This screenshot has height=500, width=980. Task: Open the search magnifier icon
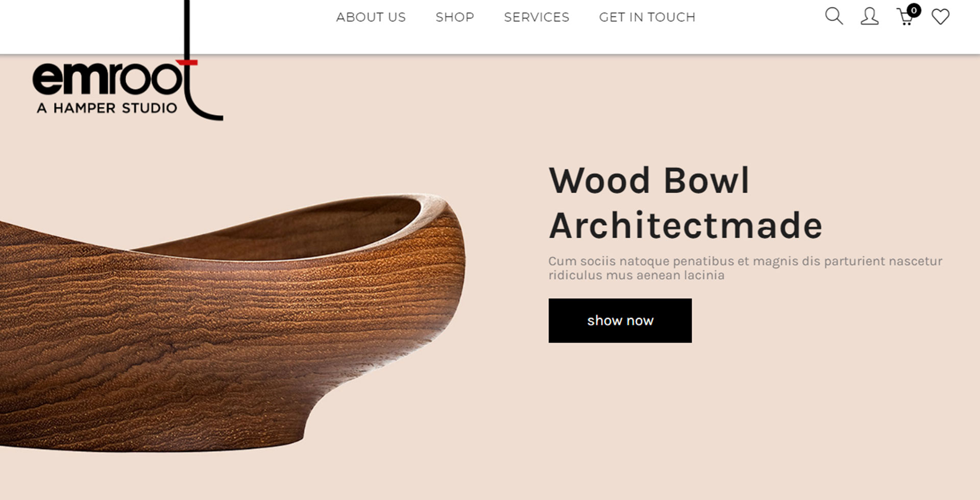click(834, 16)
